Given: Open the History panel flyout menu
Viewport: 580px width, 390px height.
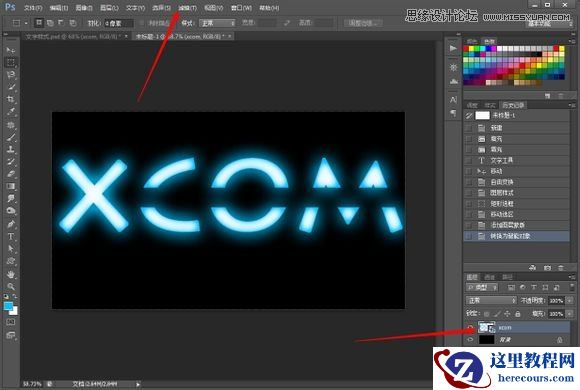Looking at the screenshot, I should click(571, 105).
